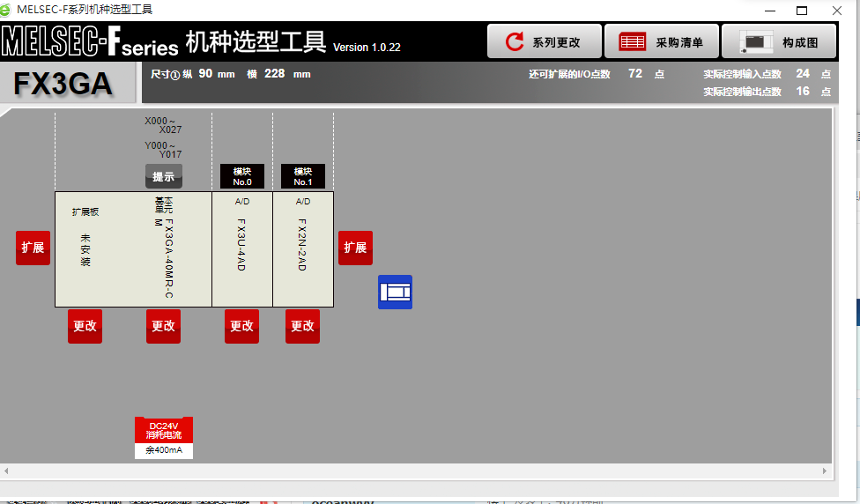This screenshot has width=860, height=504.
Task: Select the FX3U-4AD module block
Action: tap(242, 249)
